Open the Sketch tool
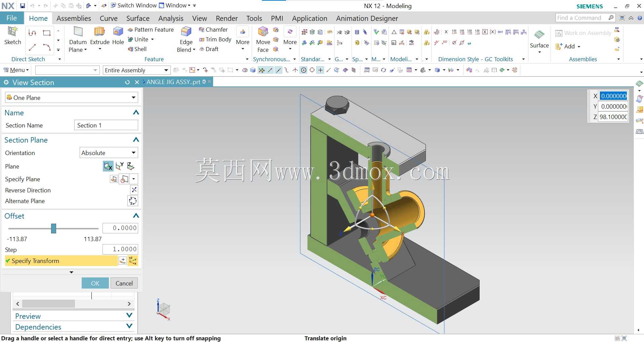The width and height of the screenshot is (644, 342). pos(12,35)
